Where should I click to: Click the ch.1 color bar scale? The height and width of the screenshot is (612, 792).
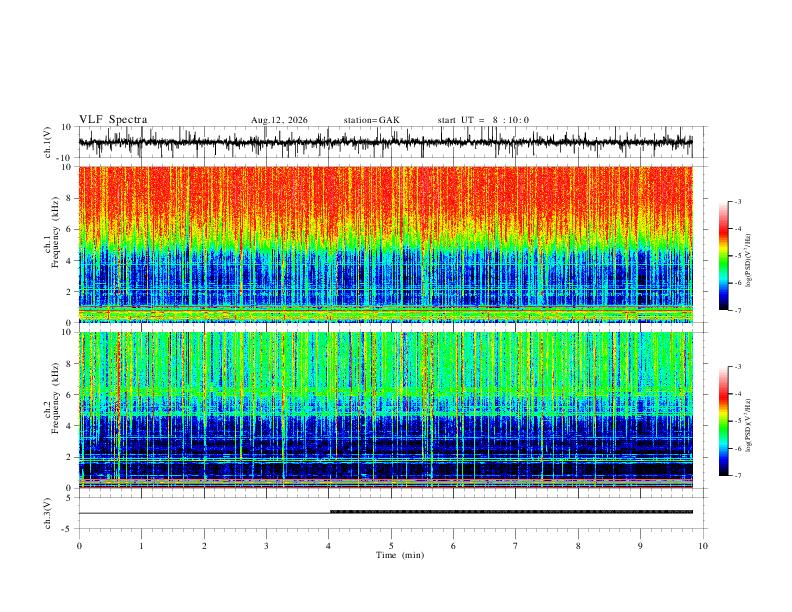[x=724, y=256]
